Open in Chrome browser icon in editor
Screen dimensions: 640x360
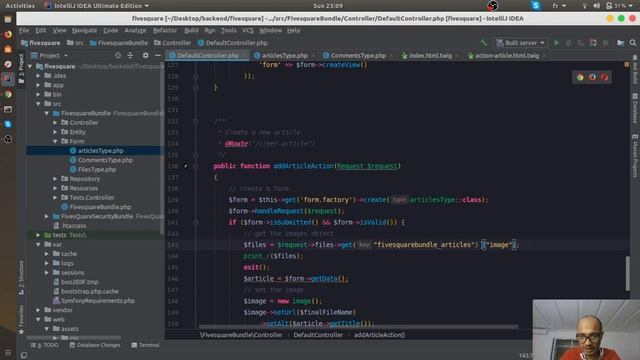pyautogui.click(x=580, y=77)
